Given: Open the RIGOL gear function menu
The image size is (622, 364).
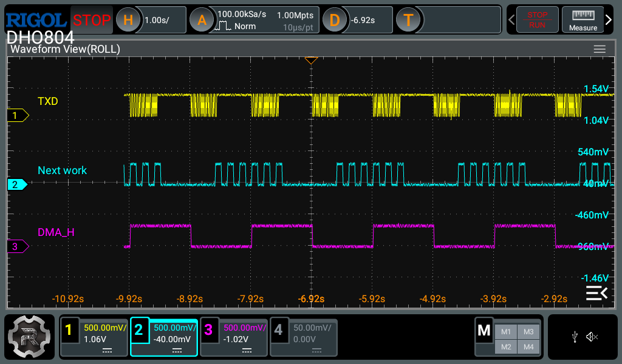Looking at the screenshot, I should tap(29, 337).
